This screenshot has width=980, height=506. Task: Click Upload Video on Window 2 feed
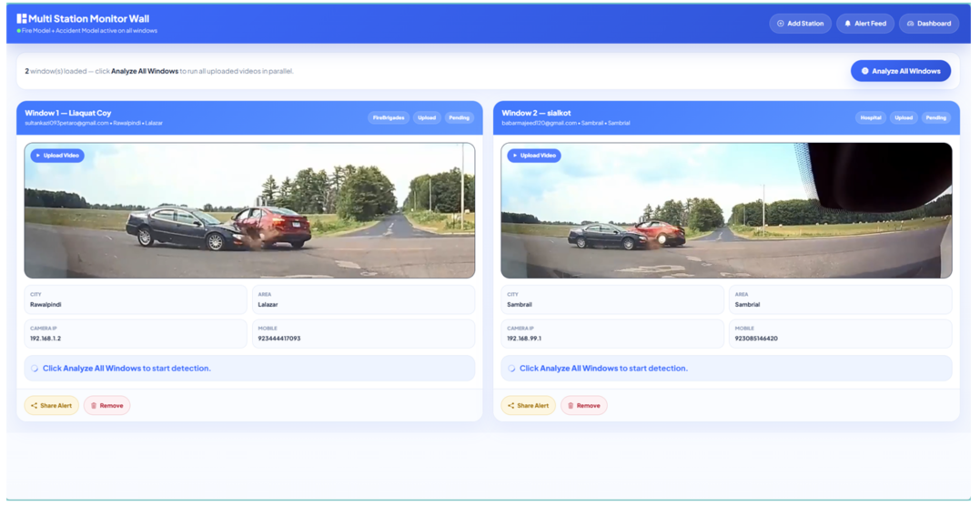tap(534, 155)
